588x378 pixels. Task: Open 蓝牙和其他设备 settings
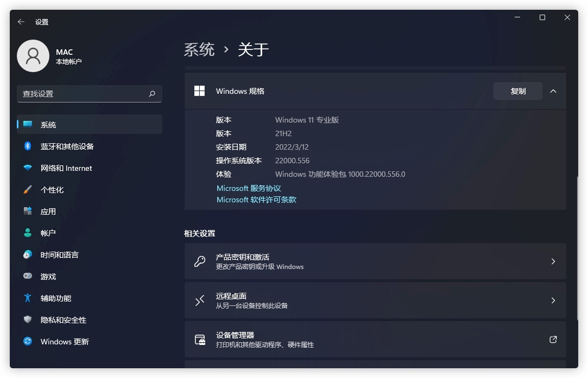coord(90,146)
